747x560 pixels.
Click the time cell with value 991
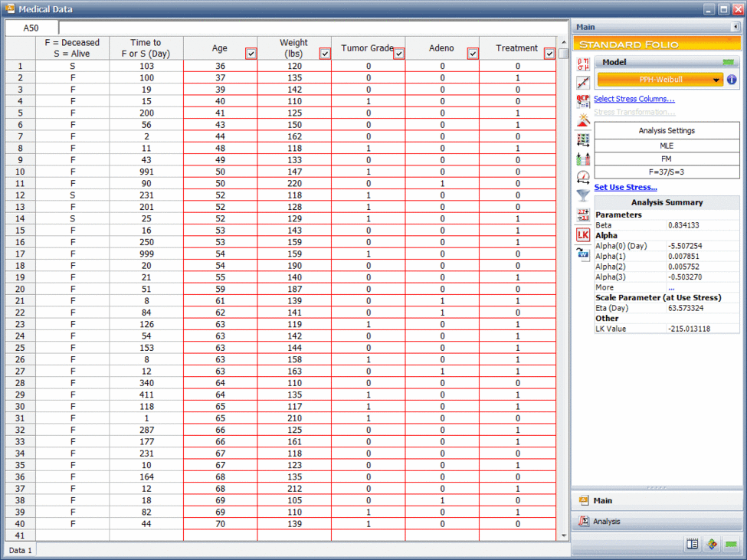pos(146,172)
